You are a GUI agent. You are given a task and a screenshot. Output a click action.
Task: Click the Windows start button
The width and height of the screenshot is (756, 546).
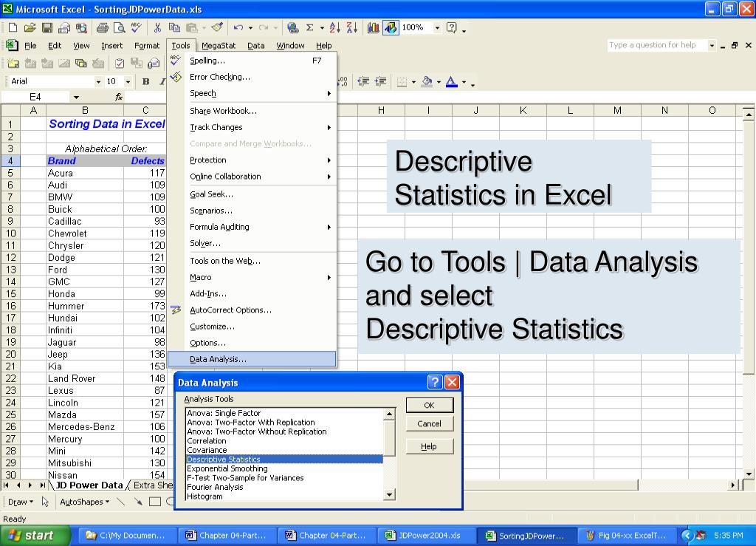click(35, 536)
